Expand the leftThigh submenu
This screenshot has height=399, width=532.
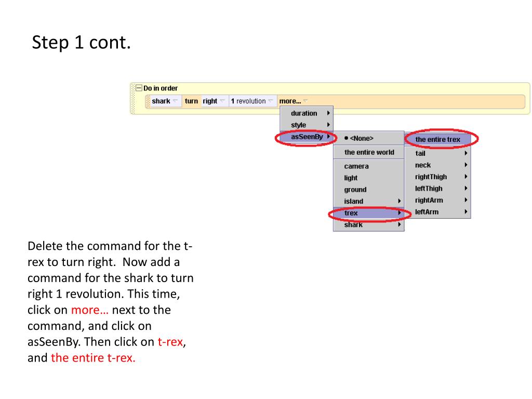[x=437, y=188]
